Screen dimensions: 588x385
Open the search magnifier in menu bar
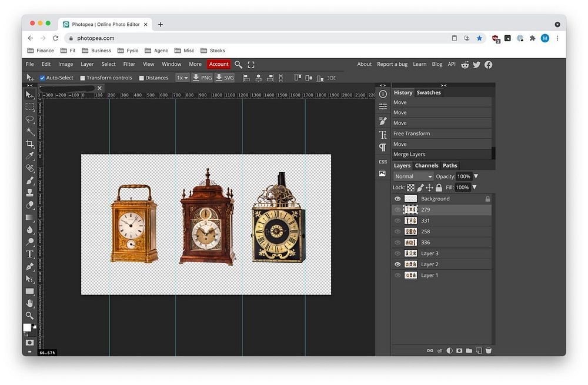pyautogui.click(x=238, y=65)
